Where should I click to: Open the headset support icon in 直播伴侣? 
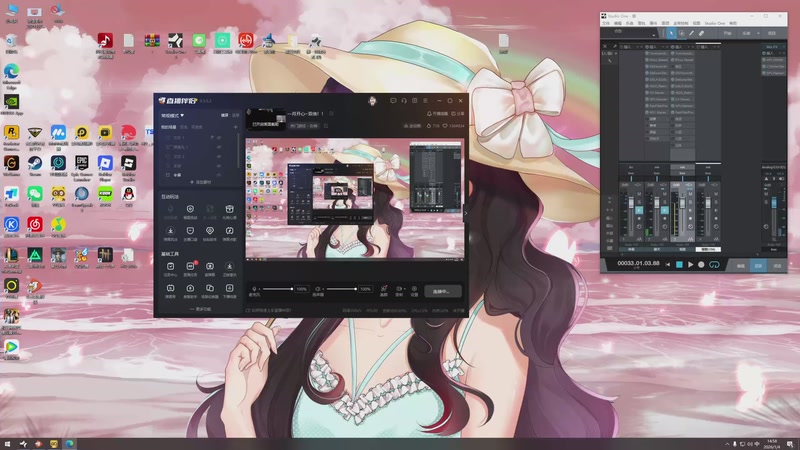pos(404,101)
